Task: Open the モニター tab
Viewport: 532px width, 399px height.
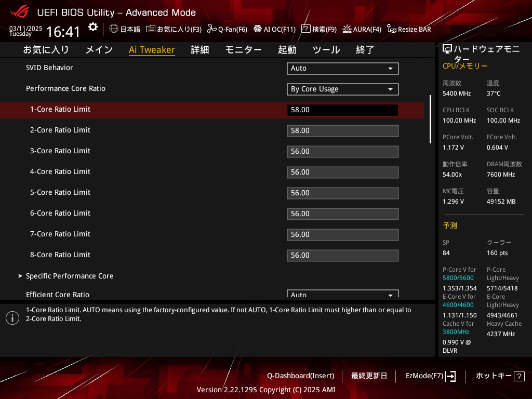Action: (243, 50)
